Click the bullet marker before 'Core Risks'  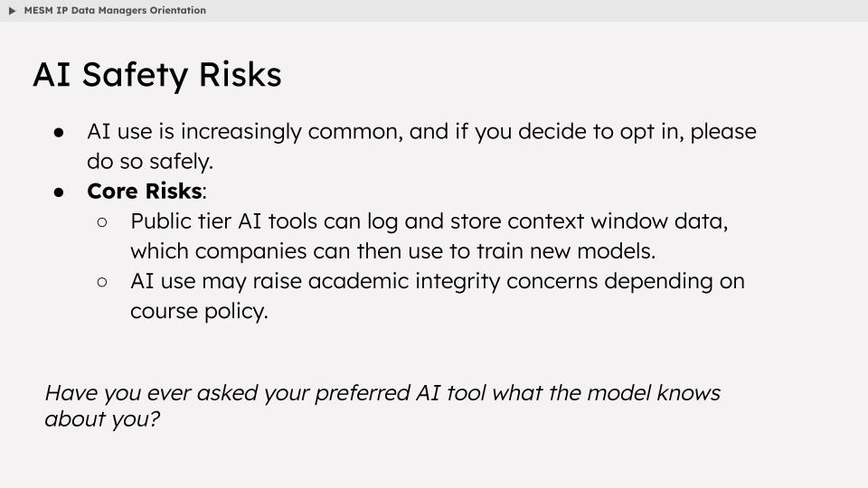click(x=59, y=192)
